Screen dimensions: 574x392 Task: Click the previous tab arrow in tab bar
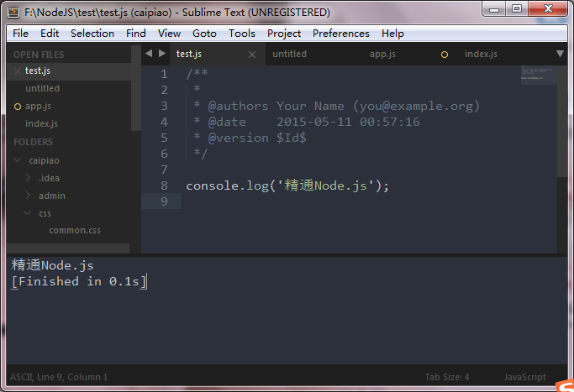[149, 54]
